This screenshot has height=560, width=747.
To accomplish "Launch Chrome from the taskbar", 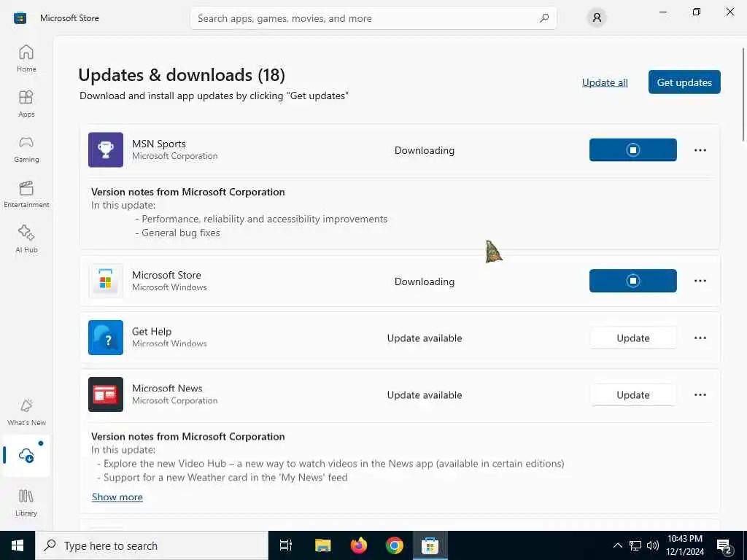I will coord(395,545).
